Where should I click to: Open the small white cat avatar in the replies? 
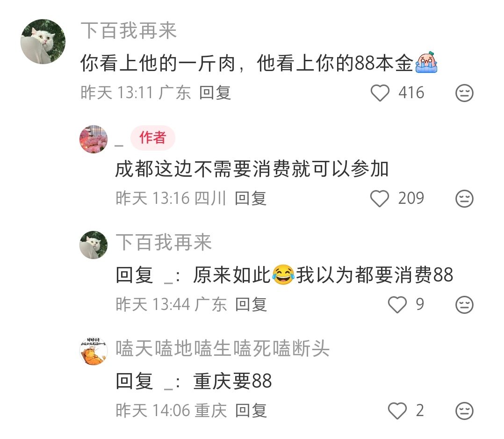coord(94,245)
